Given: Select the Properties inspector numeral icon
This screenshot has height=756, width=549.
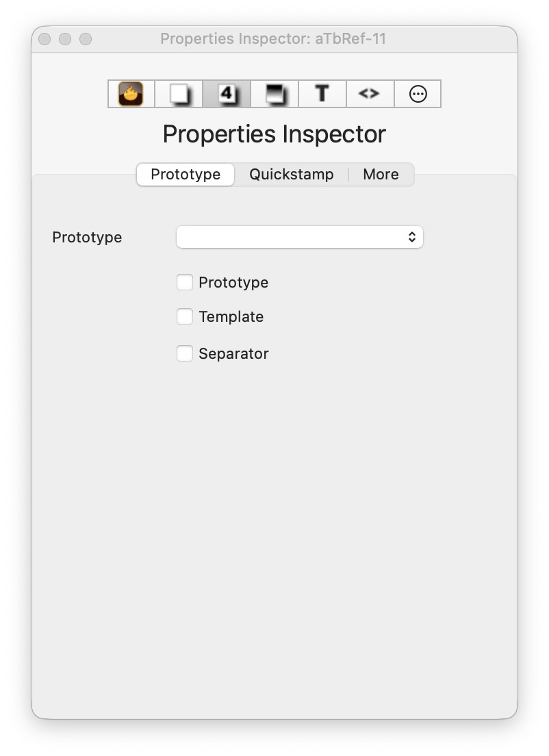Looking at the screenshot, I should (226, 94).
